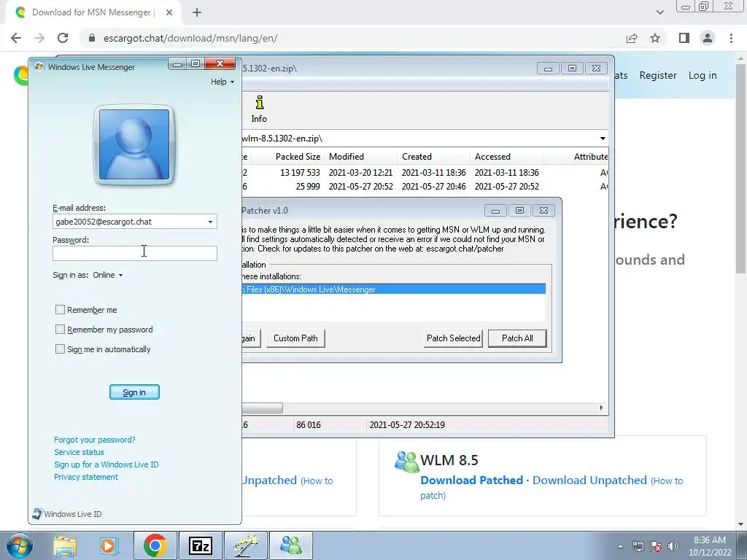Expand the e-mail address dropdown
The height and width of the screenshot is (560, 747).
(210, 222)
